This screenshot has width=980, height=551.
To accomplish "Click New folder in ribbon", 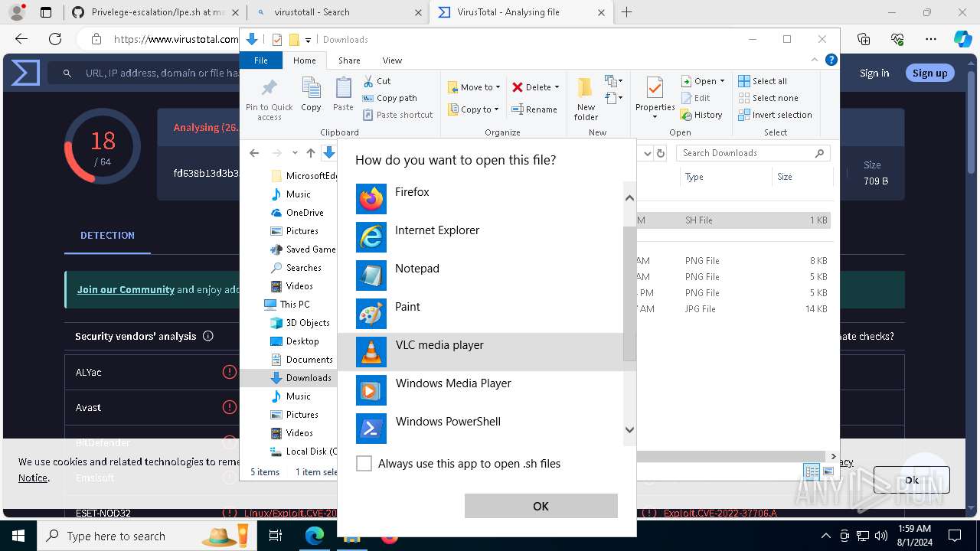I will pos(586,99).
